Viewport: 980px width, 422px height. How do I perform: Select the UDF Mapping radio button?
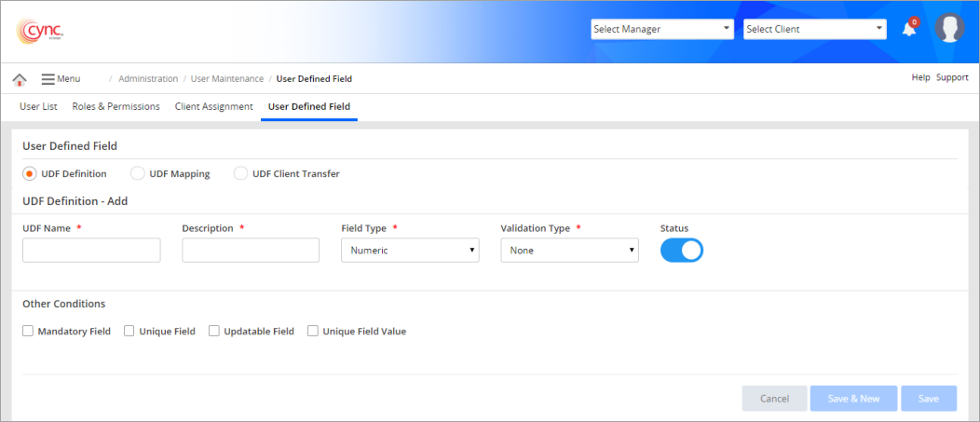coord(138,173)
